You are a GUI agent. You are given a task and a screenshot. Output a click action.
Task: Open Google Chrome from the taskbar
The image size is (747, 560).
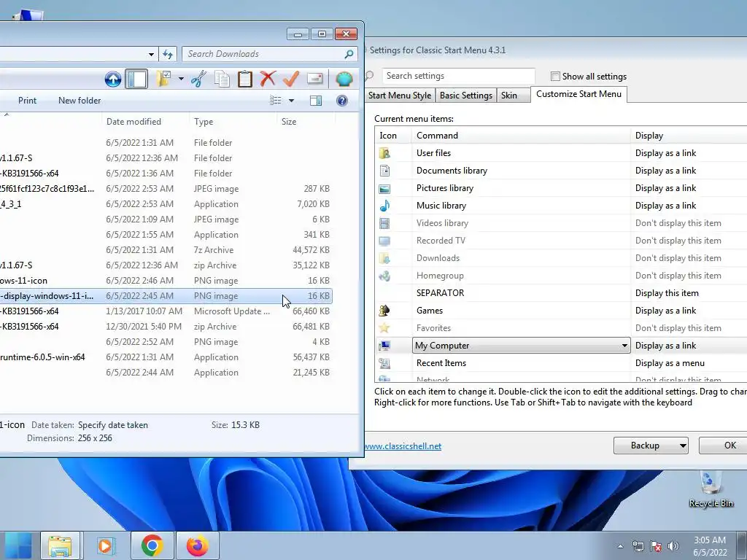[x=152, y=545]
